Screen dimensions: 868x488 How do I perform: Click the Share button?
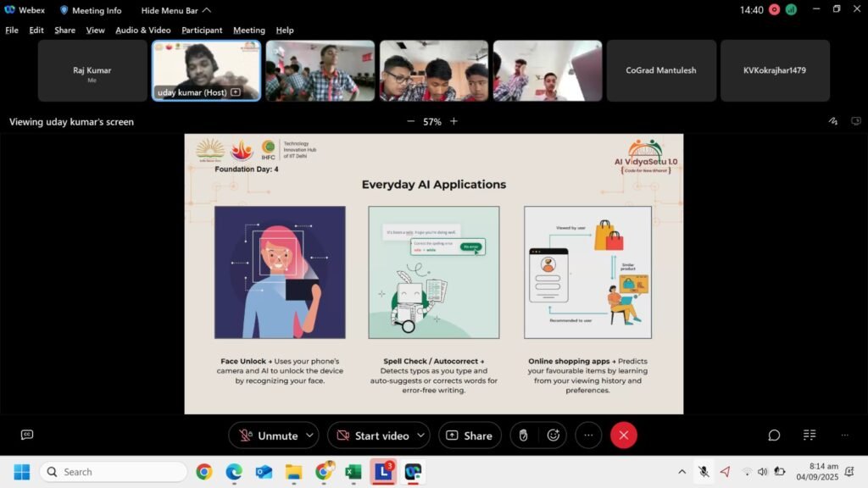coord(469,435)
